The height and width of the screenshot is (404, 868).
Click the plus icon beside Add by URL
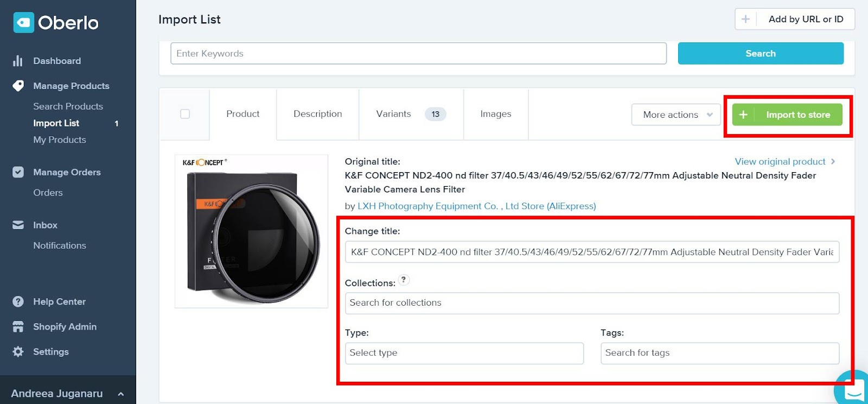point(746,19)
